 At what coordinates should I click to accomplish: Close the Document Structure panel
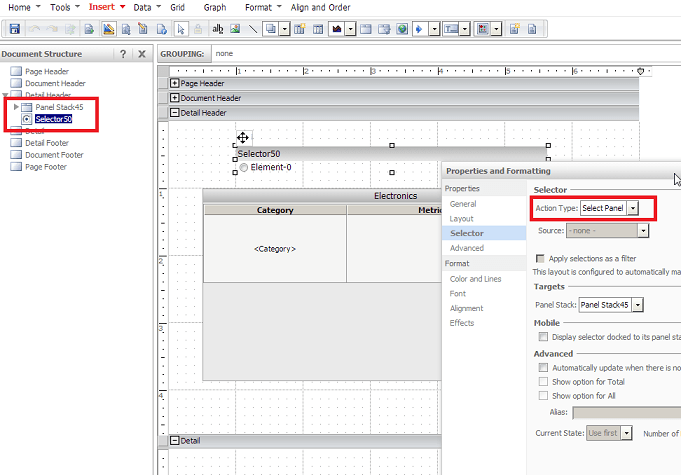tap(142, 54)
